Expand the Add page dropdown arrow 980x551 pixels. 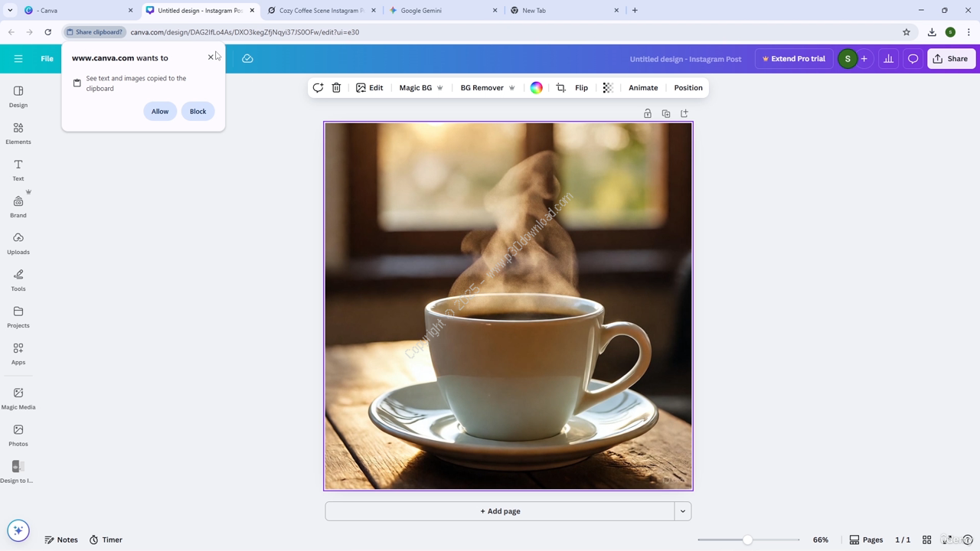coord(682,511)
